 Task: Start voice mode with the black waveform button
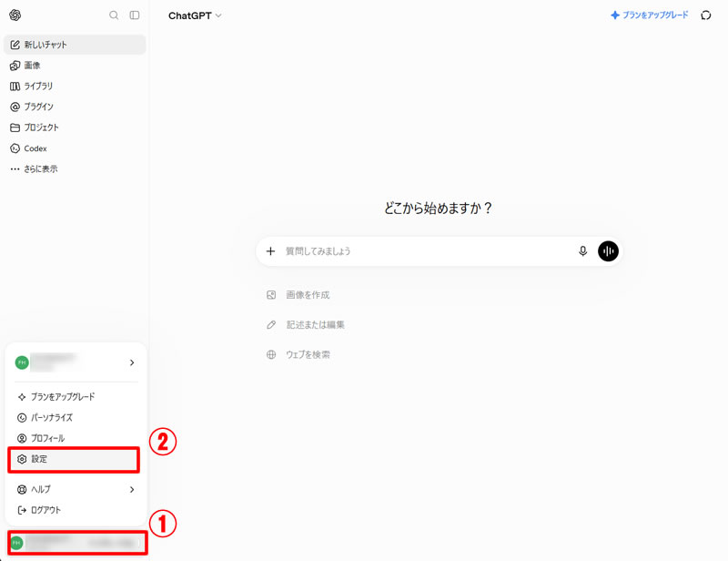(x=608, y=251)
